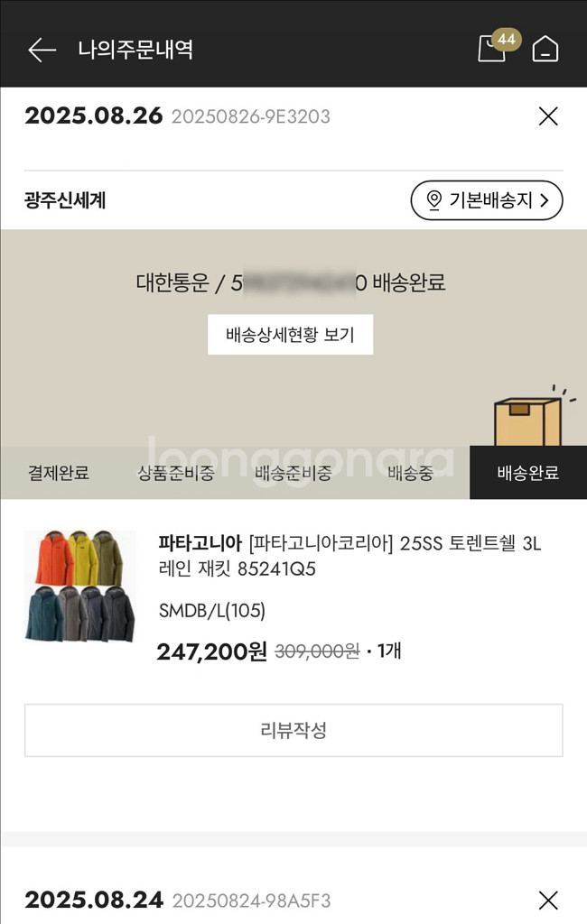Tap the location pin icon
Screen dimensions: 587x924
[x=433, y=200]
